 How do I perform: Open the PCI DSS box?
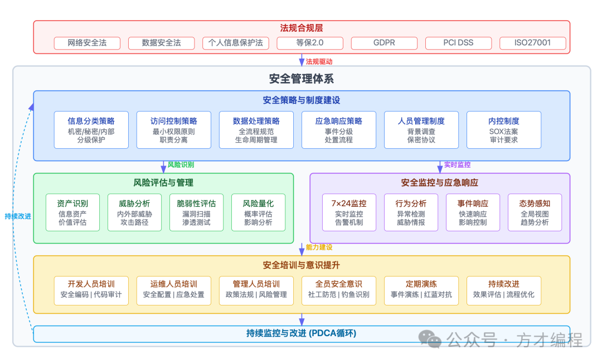click(x=458, y=43)
